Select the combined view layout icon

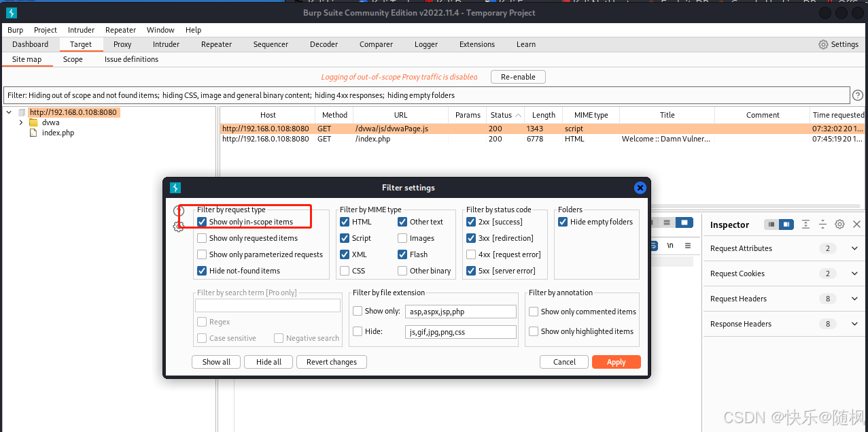point(684,222)
